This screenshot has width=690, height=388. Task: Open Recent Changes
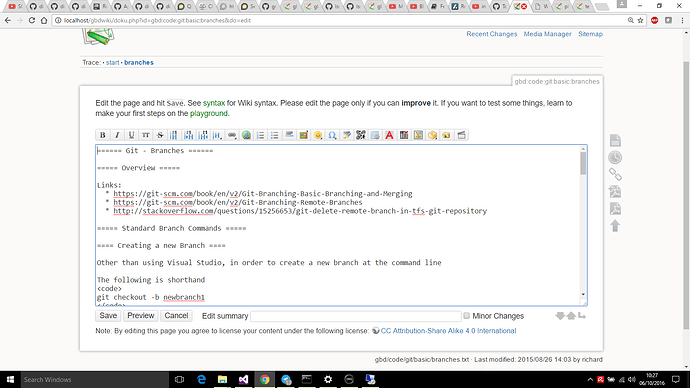pyautogui.click(x=492, y=34)
